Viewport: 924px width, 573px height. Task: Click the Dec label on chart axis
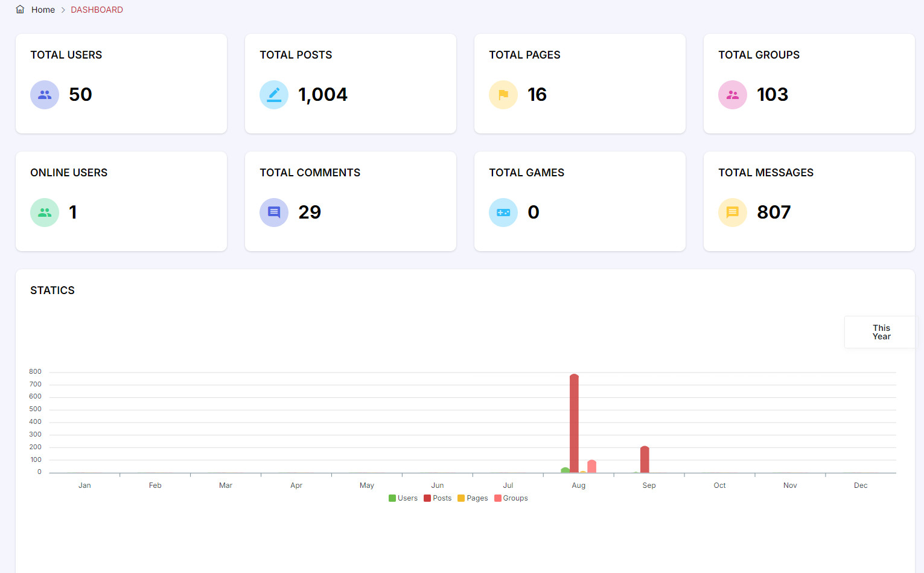point(861,485)
